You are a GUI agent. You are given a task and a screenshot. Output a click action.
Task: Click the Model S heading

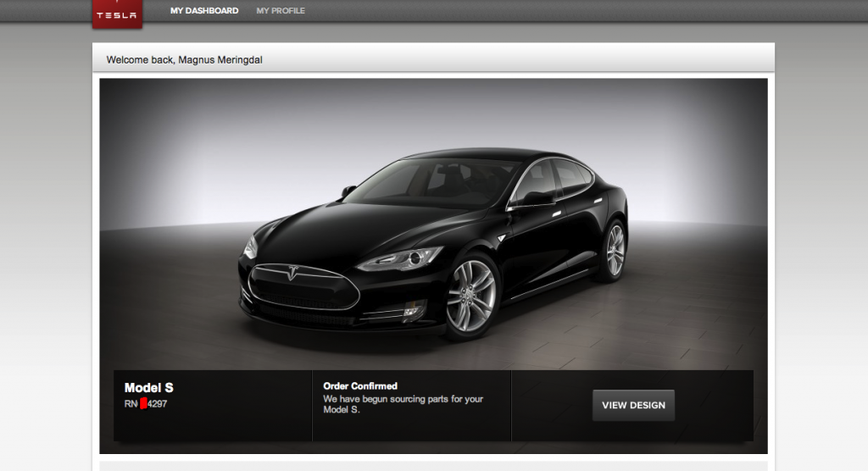click(x=149, y=387)
